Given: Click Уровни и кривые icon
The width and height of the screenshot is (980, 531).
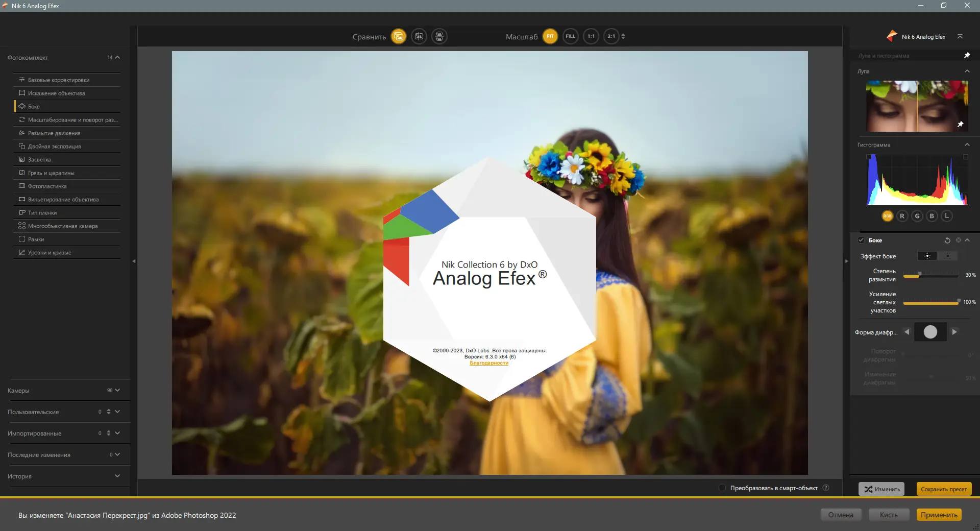Looking at the screenshot, I should 22,252.
